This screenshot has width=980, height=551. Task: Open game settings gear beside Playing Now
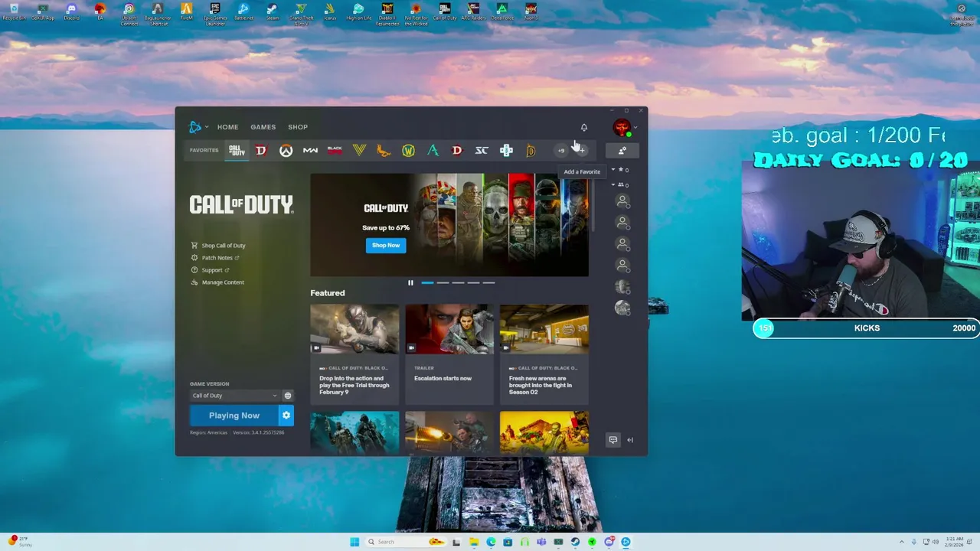click(x=286, y=416)
